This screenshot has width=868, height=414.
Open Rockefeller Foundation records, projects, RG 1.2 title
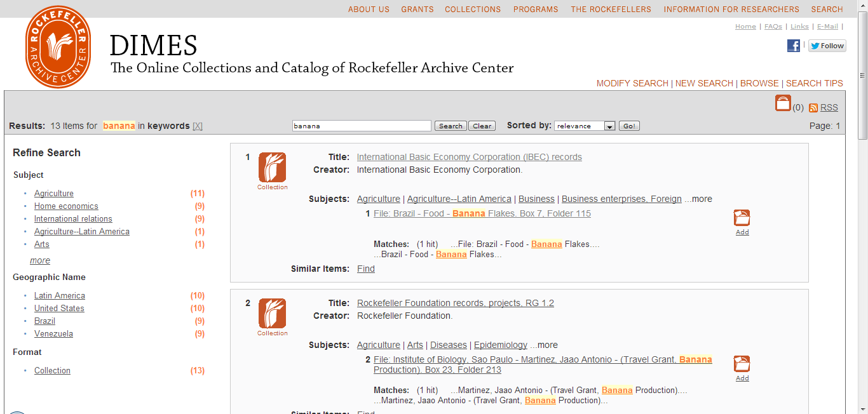point(456,303)
